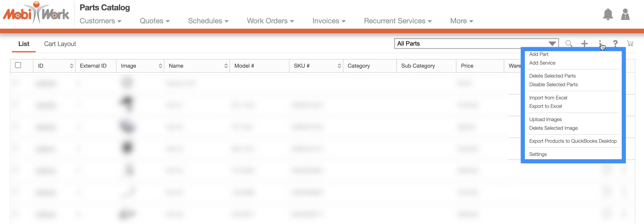Screen dimensions: 644x224
Task: Open the More navigation dropdown
Action: pyautogui.click(x=462, y=21)
